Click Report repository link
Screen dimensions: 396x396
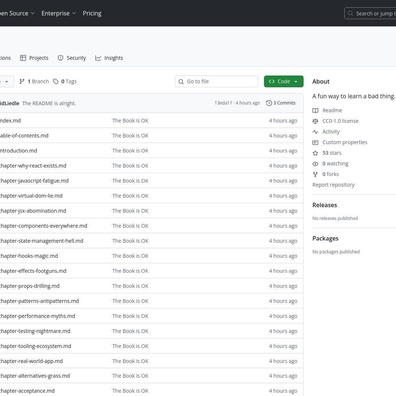333,185
